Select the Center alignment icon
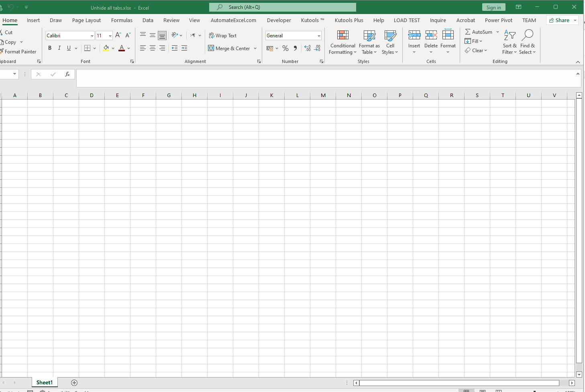The width and height of the screenshot is (585, 392). pyautogui.click(x=153, y=48)
